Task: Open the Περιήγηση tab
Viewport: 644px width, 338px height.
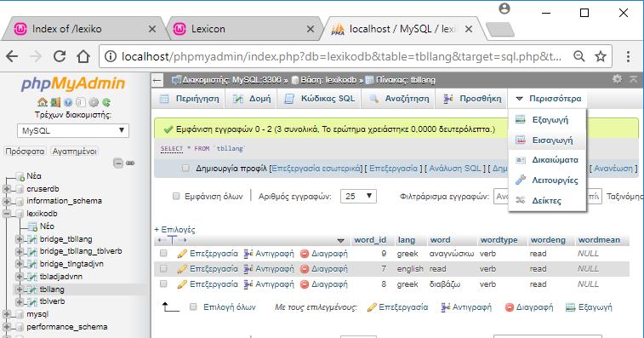Action: 190,99
